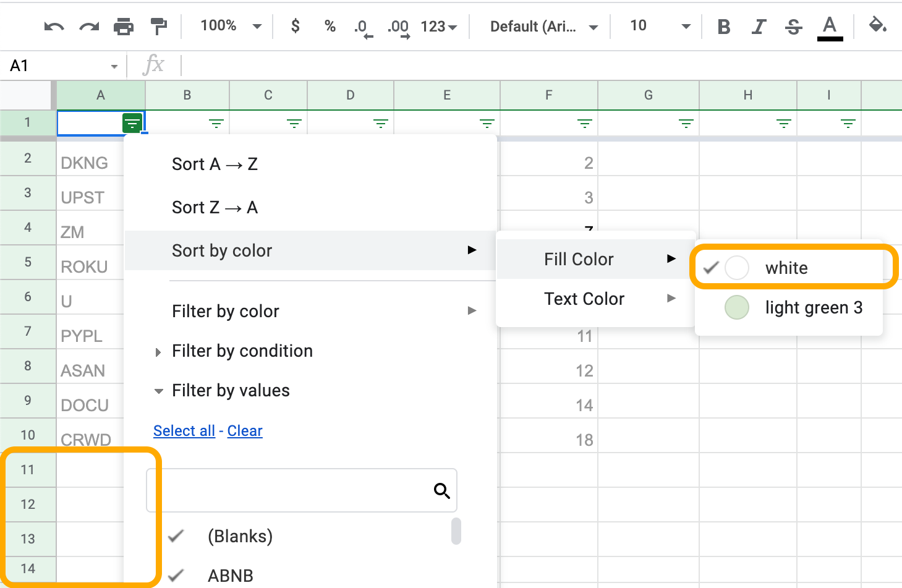Uncheck the (Blanks) filter value

point(176,536)
